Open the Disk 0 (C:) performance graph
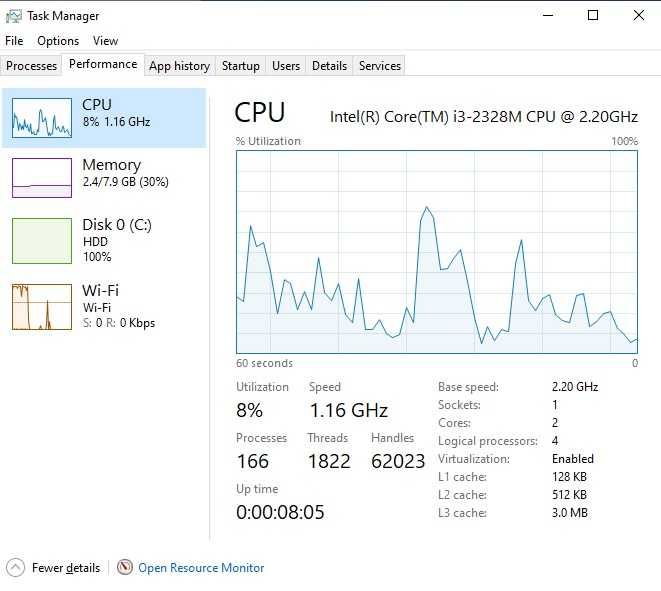661x591 pixels. coord(42,241)
